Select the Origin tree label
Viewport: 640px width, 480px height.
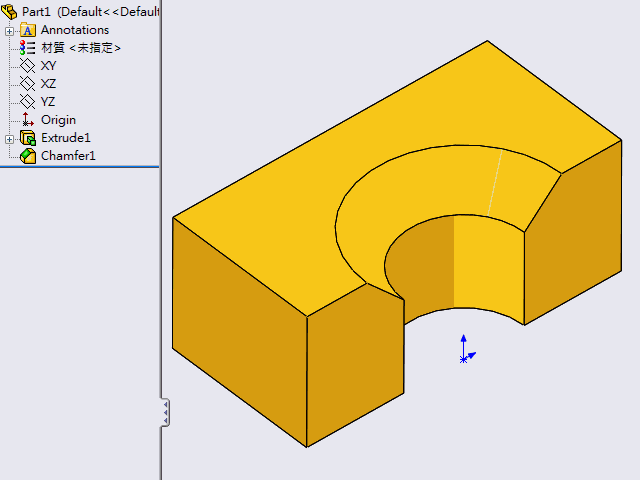58,120
